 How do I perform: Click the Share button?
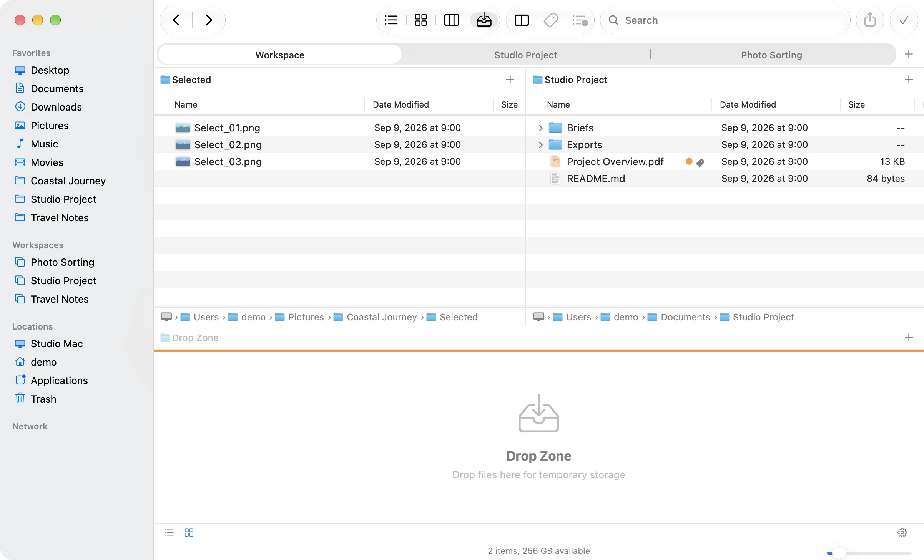click(870, 20)
